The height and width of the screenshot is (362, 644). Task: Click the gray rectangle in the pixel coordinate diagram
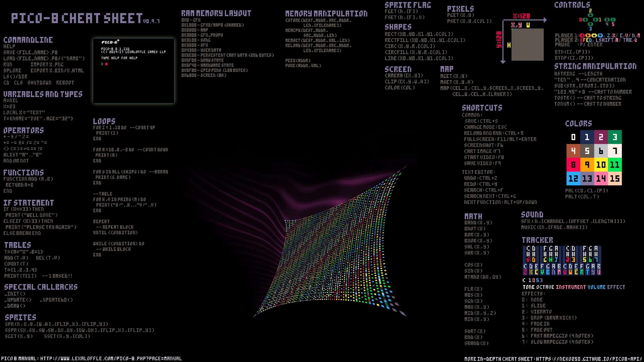tap(527, 44)
